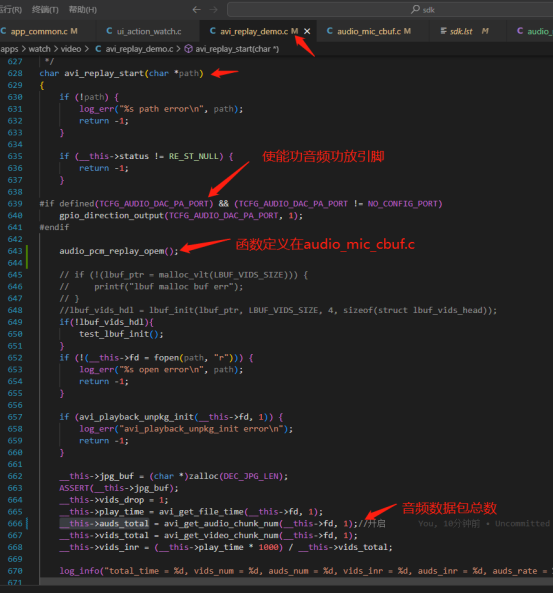The image size is (554, 593).
Task: Click the git blame 'You, 10分钟前' annotation
Action: 449,524
